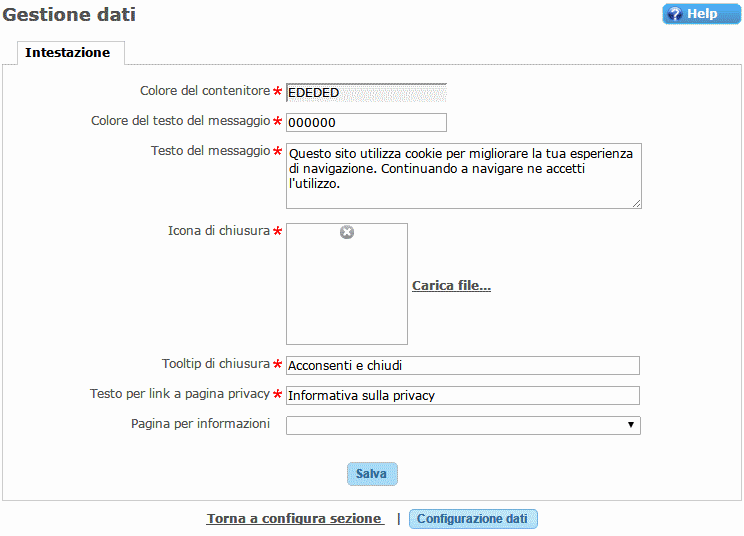Click inside the cookie message textarea
This screenshot has width=744, height=536.
(x=463, y=176)
